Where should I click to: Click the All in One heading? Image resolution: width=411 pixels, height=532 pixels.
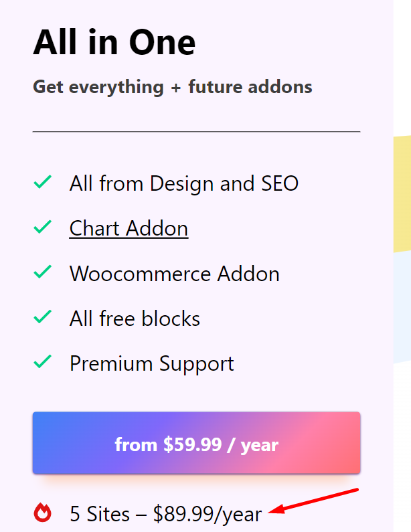pos(114,43)
